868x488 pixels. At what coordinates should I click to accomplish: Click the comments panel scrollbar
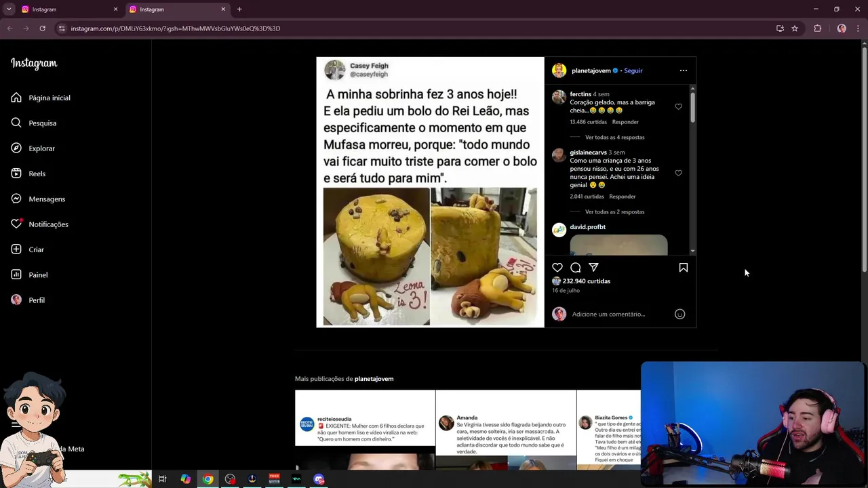692,107
